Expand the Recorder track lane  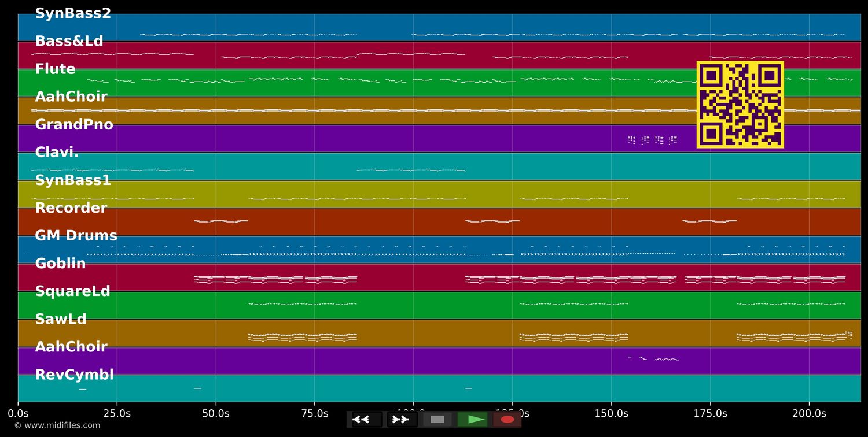(71, 208)
